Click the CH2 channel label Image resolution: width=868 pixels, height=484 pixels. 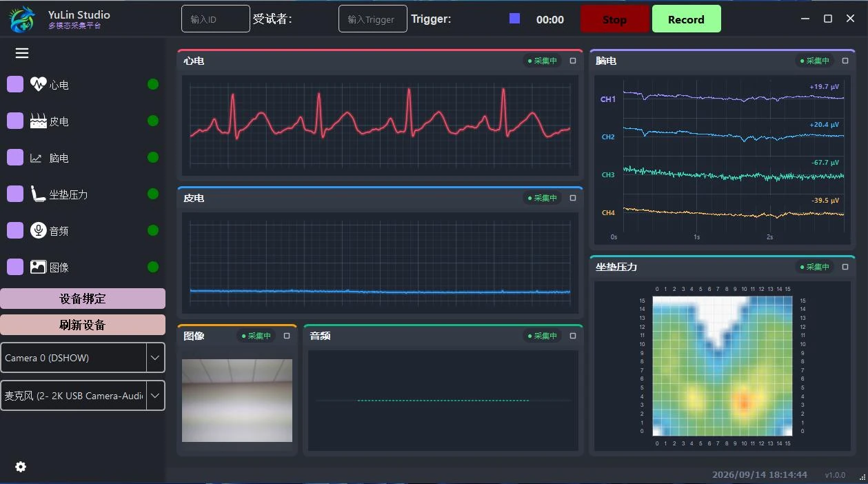coord(608,137)
